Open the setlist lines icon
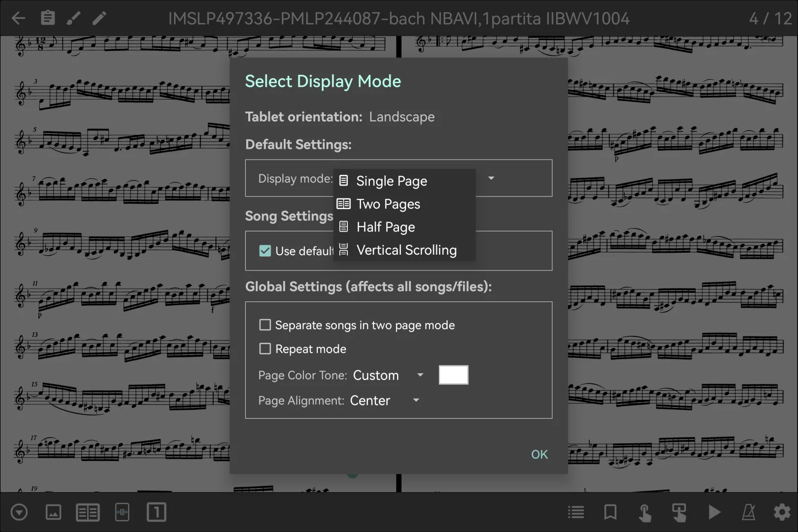Screen dimensions: 798x532 (x=576, y=512)
